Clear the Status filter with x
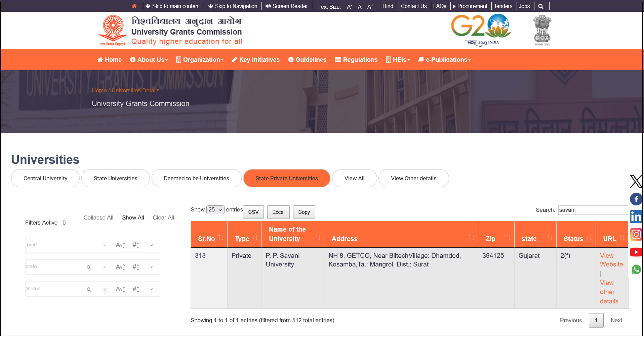 point(105,289)
